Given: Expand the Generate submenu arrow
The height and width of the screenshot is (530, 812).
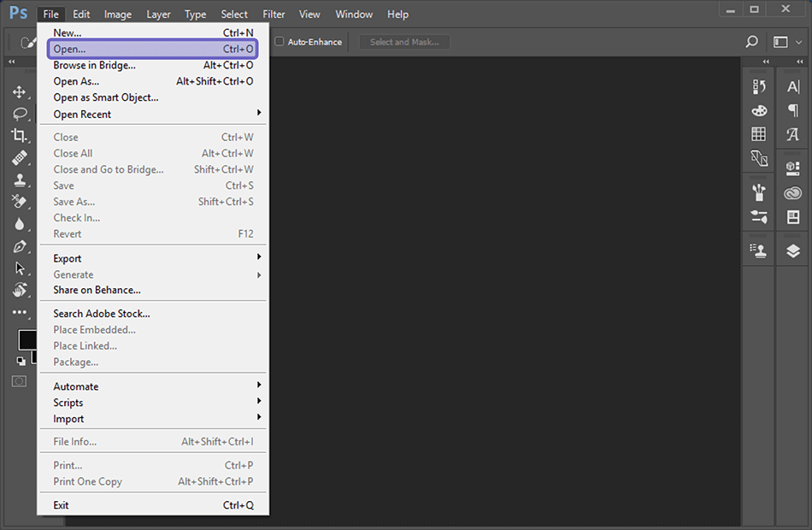Looking at the screenshot, I should 259,274.
